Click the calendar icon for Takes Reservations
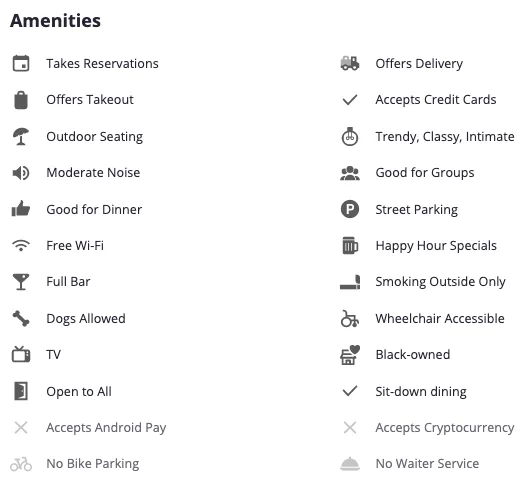The height and width of the screenshot is (485, 531). point(21,63)
